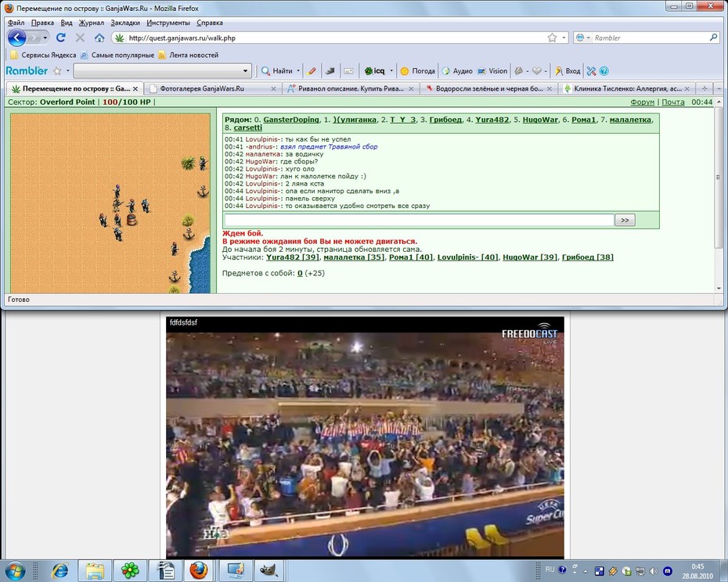728x582 pixels.
Task: Open ICQ flower icon on taskbar
Action: click(x=130, y=570)
